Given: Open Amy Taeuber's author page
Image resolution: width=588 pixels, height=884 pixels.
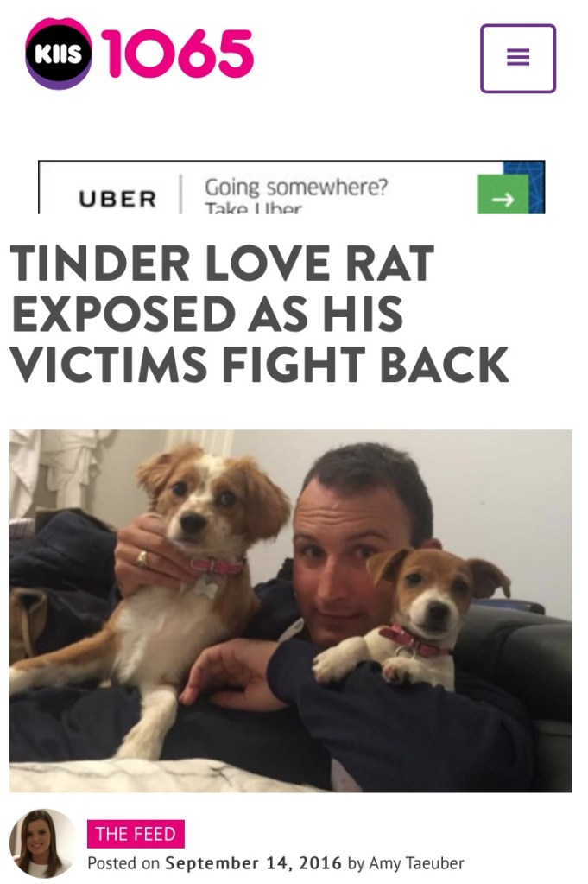Looking at the screenshot, I should tap(416, 863).
